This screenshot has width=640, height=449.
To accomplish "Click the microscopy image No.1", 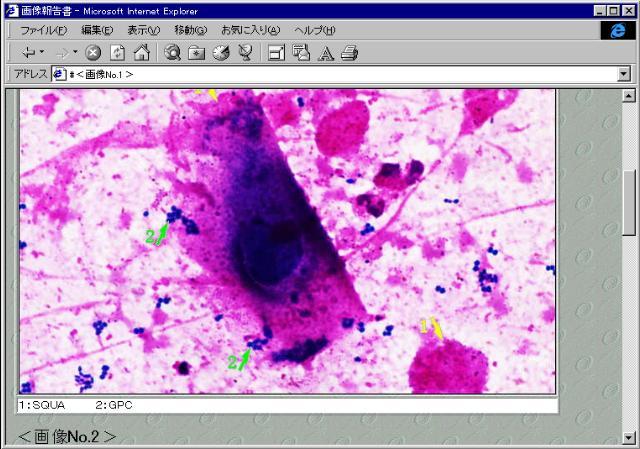I will click(287, 240).
